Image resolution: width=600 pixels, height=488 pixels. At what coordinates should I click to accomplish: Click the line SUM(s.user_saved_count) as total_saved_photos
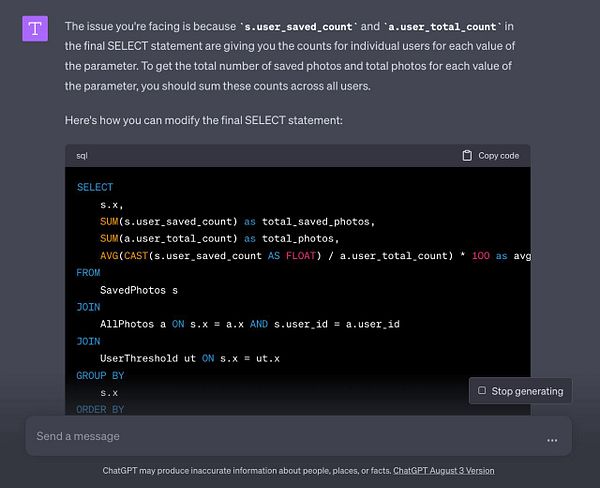[237, 222]
